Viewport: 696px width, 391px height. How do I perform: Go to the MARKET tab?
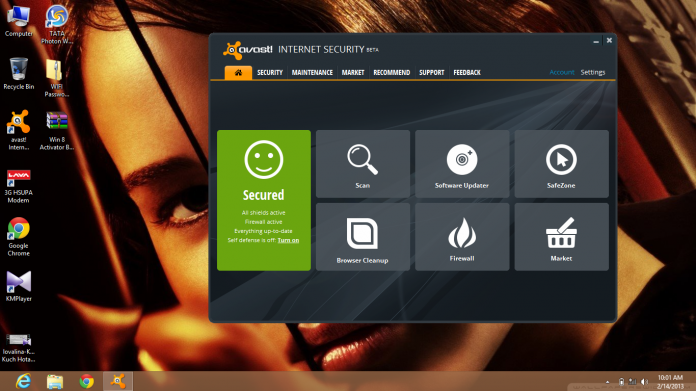tap(353, 72)
